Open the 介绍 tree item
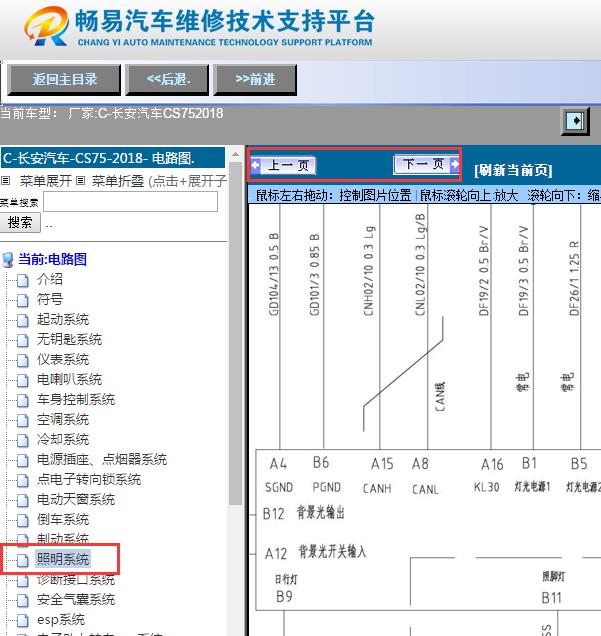This screenshot has width=601, height=636. tap(50, 279)
